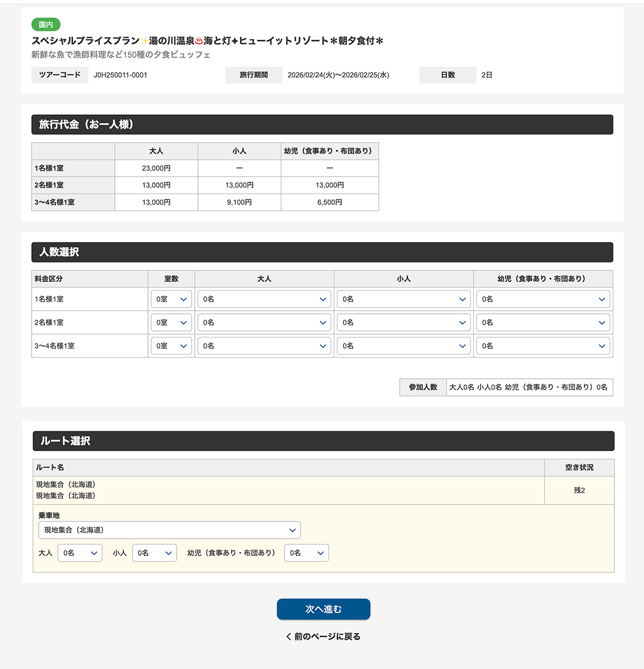Open the 室数 dropdown for 1名様1室
The image size is (644, 669).
click(171, 299)
